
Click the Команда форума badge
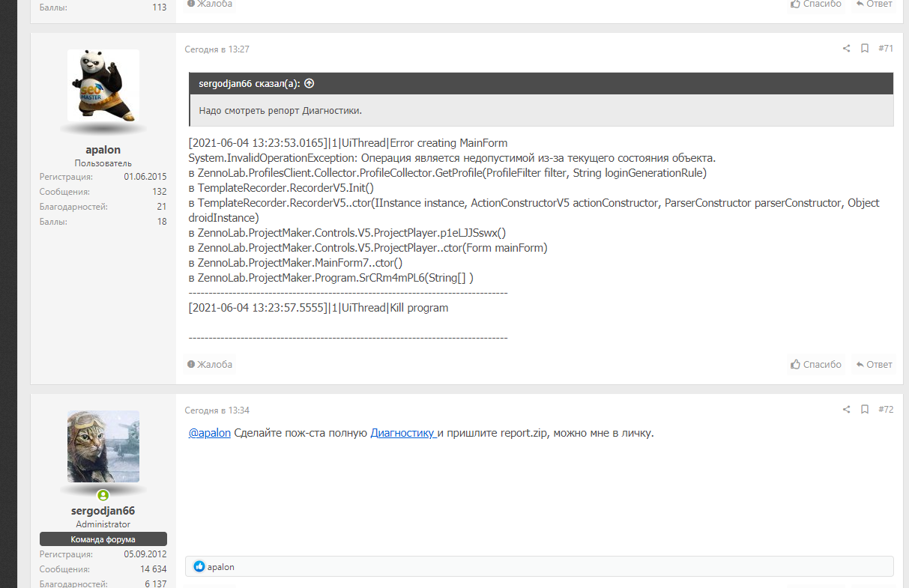103,539
